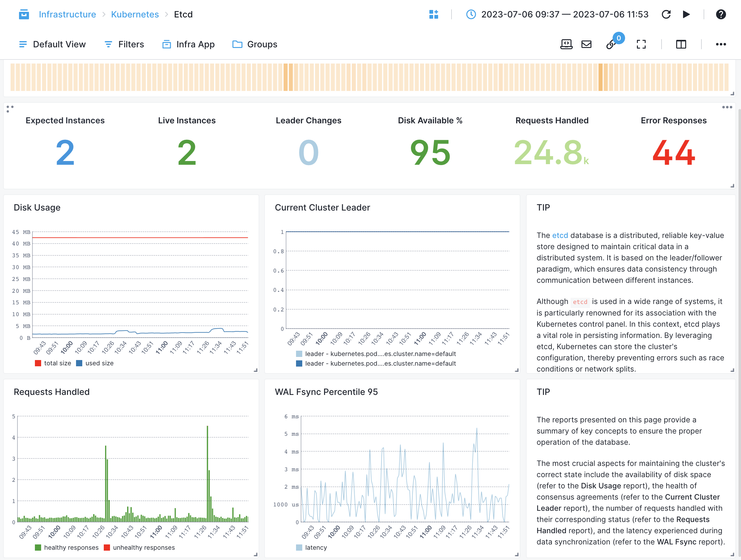Toggle latency legend entry

[312, 547]
